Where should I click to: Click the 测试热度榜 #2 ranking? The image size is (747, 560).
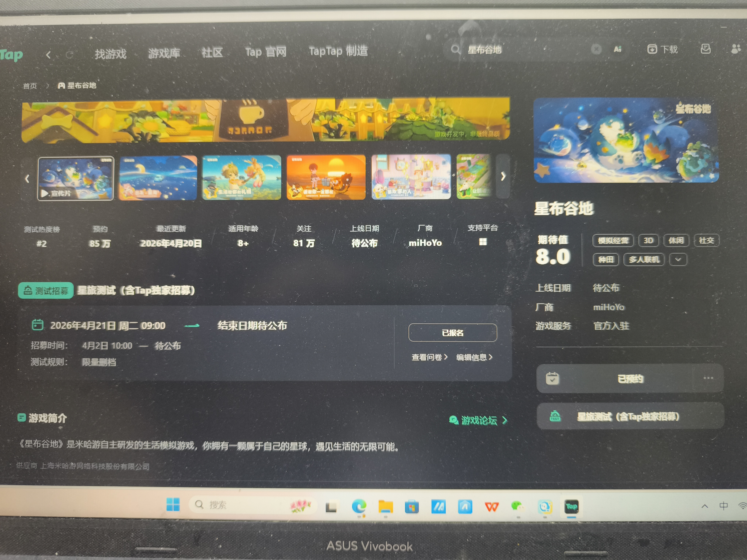[42, 237]
